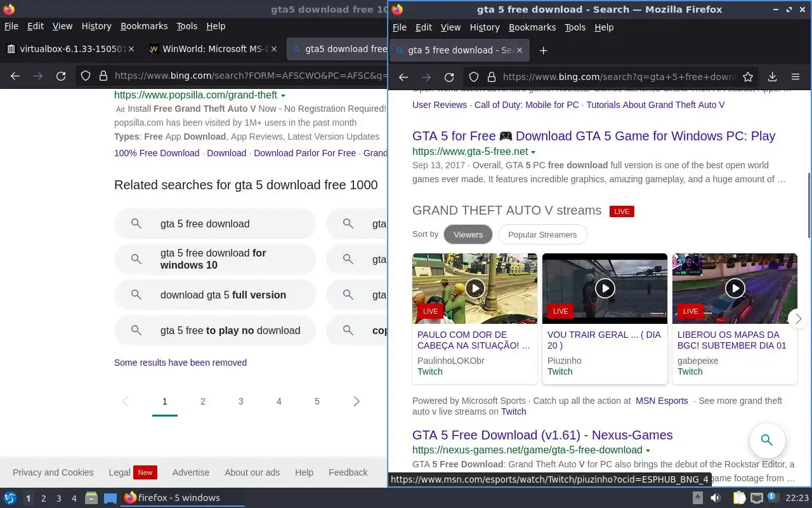
Task: Click the back arrow in the left Firefox window
Action: (x=15, y=76)
